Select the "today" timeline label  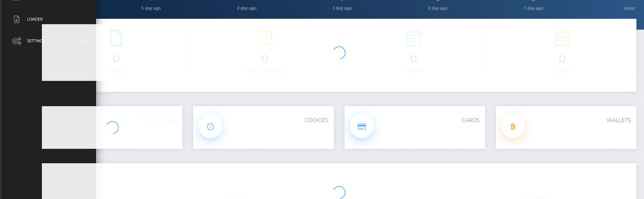(629, 8)
